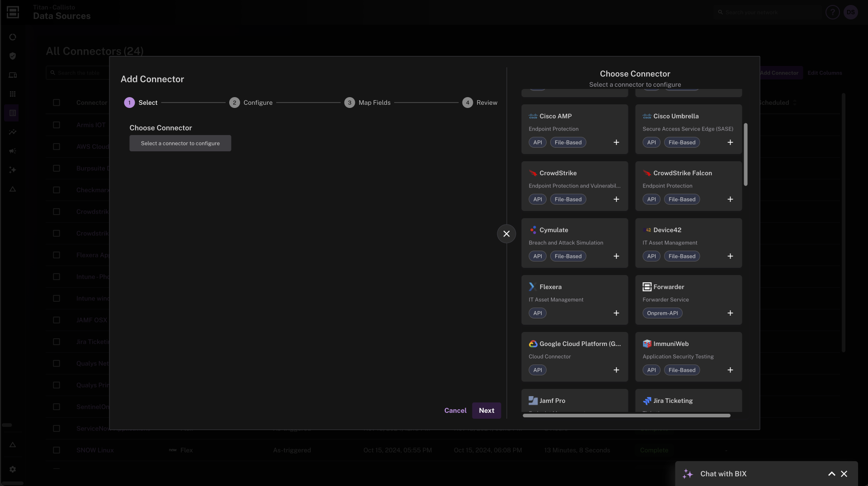The height and width of the screenshot is (486, 868).
Task: Add the Cisco AMP connector plus icon
Action: pos(616,142)
